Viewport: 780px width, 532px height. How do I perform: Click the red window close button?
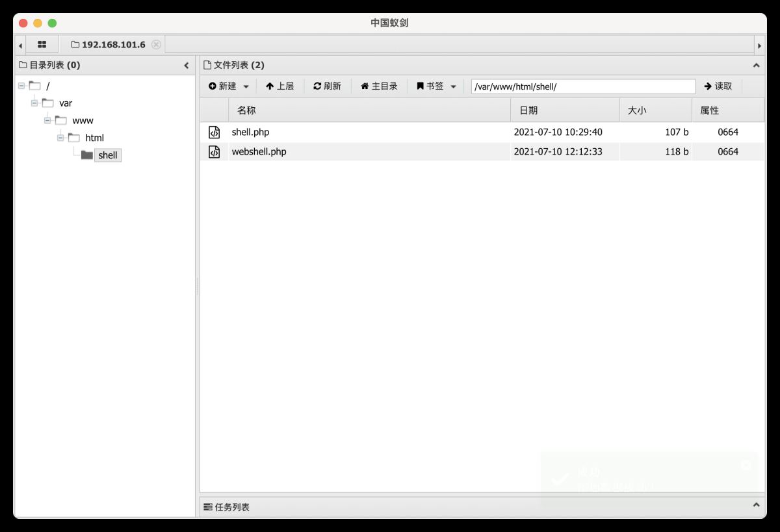pos(23,23)
